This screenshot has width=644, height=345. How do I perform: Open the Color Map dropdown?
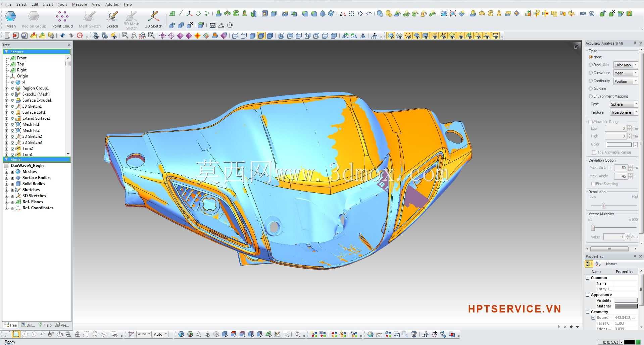625,65
